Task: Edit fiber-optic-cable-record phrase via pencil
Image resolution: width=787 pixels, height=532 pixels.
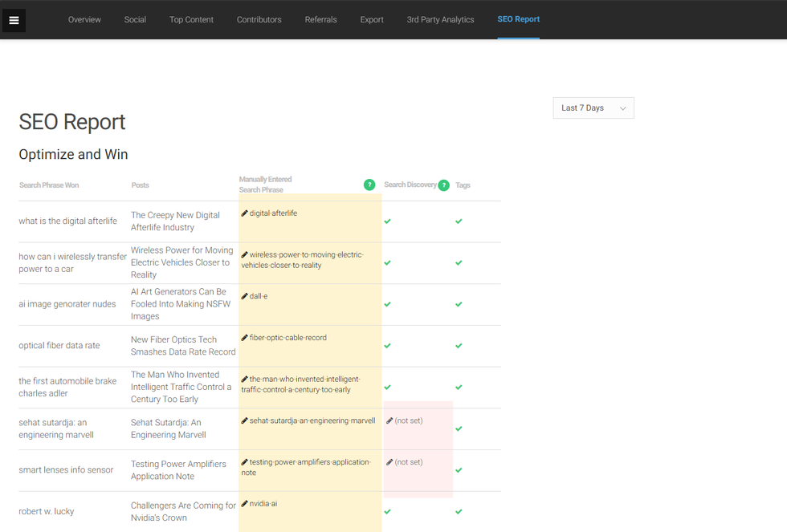Action: 245,338
